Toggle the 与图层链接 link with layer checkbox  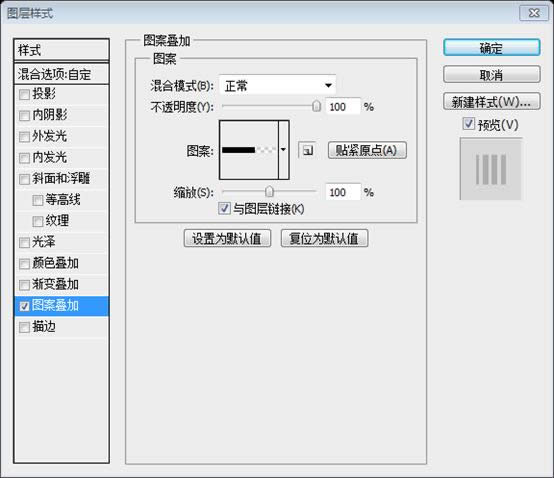pyautogui.click(x=224, y=208)
